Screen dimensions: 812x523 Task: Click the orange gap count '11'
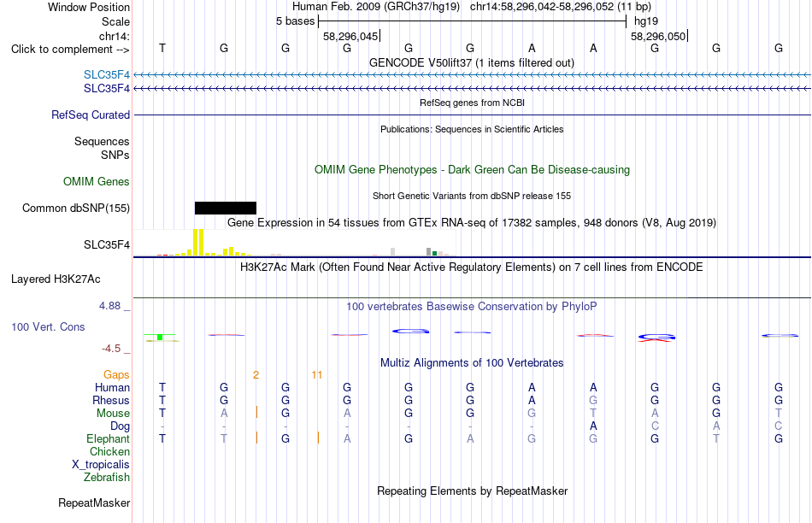pos(317,375)
